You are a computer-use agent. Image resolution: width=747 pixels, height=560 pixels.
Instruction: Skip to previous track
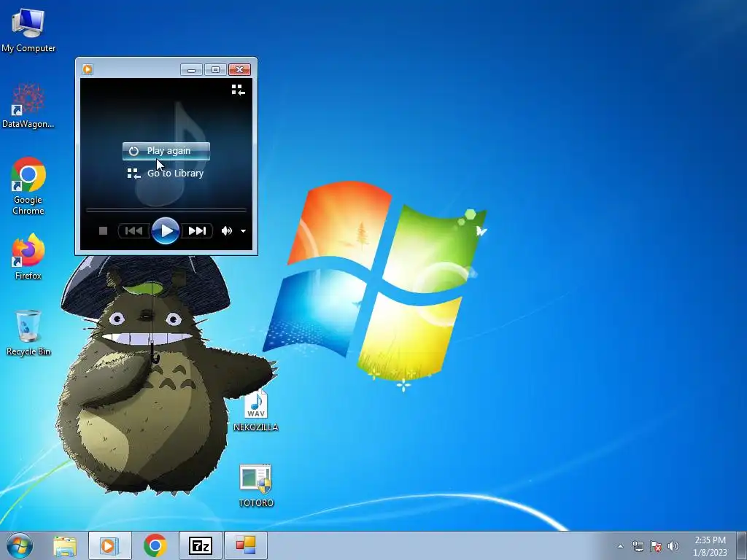tap(134, 231)
